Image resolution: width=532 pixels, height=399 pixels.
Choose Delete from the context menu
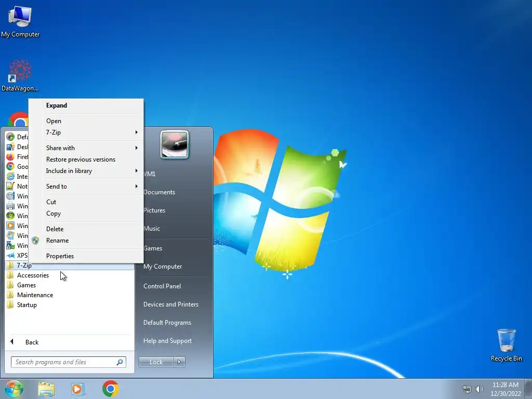click(x=86, y=229)
